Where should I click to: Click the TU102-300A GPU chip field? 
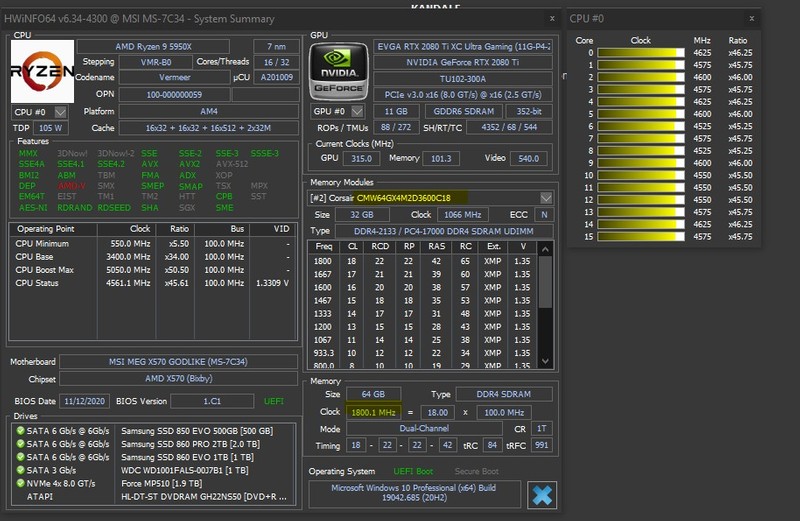463,79
